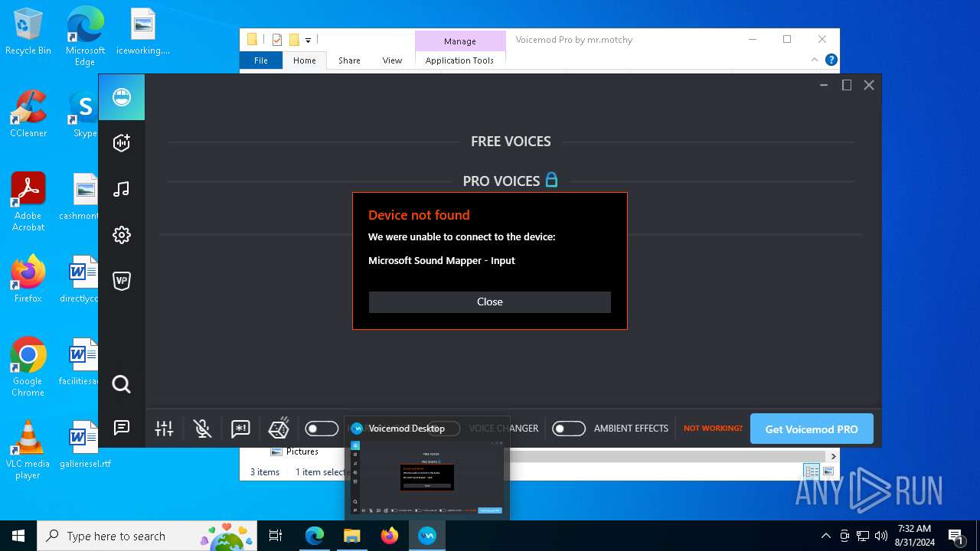The image size is (980, 551).
Task: Switch Explorer to details view icon
Action: click(811, 471)
